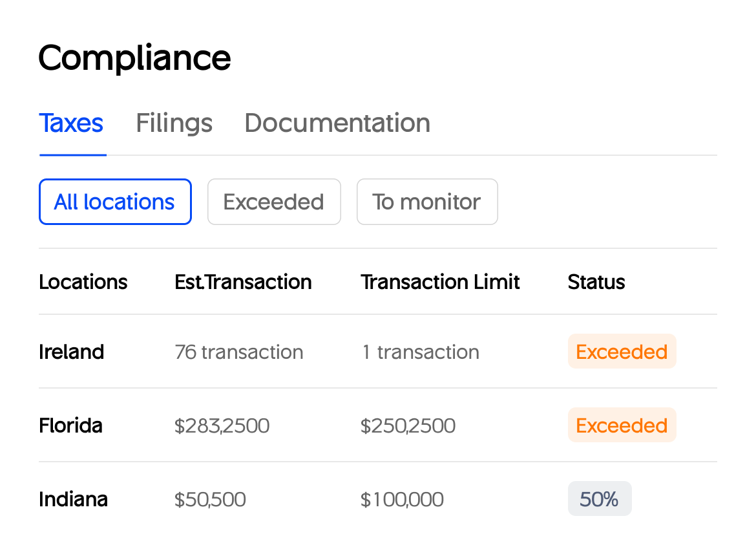Click Florida's Exceeded status badge
The width and height of the screenshot is (756, 547).
coord(622,425)
